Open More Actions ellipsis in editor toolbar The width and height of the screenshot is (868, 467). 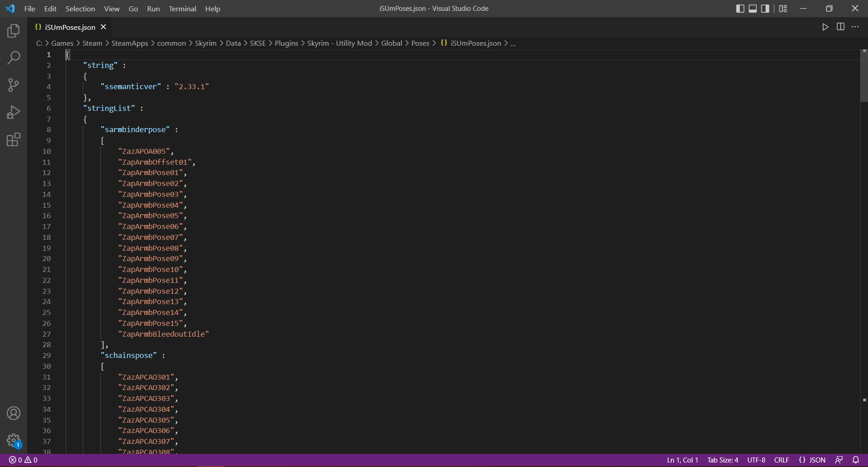point(855,27)
